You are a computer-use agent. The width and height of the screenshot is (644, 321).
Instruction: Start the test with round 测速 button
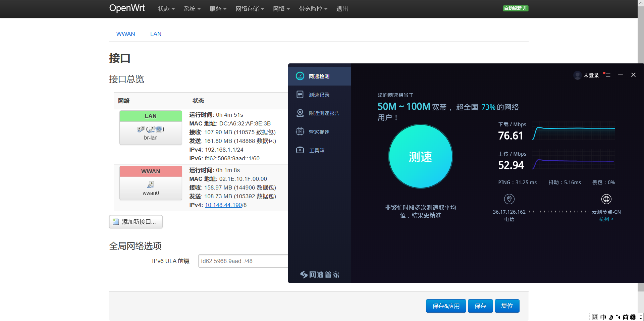[420, 156]
